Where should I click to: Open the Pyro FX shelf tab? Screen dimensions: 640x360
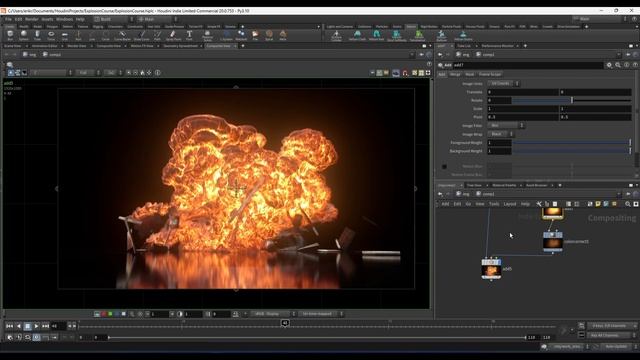(509, 27)
